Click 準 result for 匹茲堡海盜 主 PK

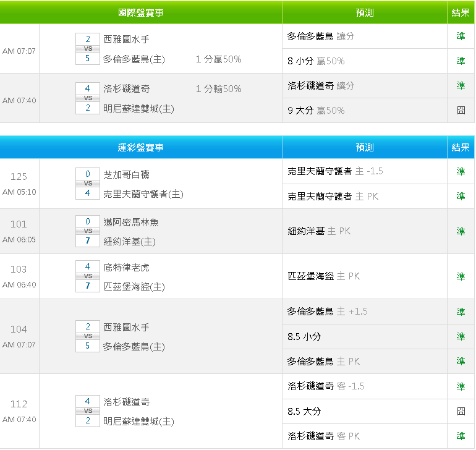[x=461, y=276]
